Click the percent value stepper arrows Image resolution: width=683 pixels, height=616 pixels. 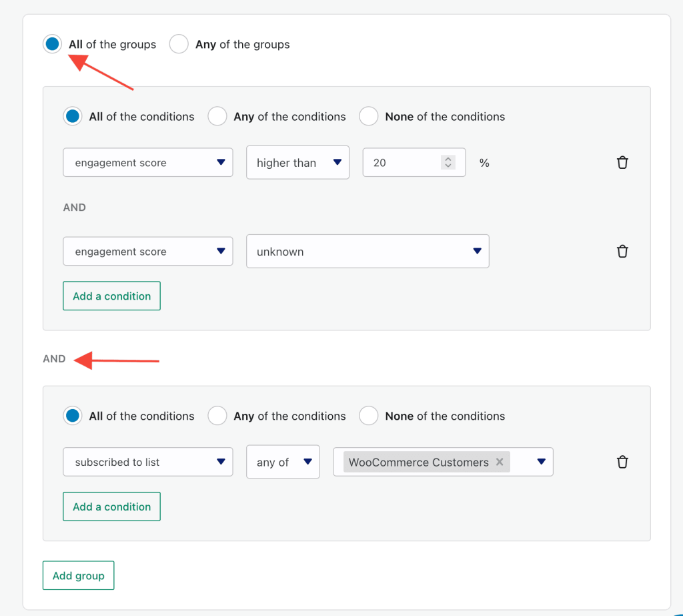coord(448,162)
